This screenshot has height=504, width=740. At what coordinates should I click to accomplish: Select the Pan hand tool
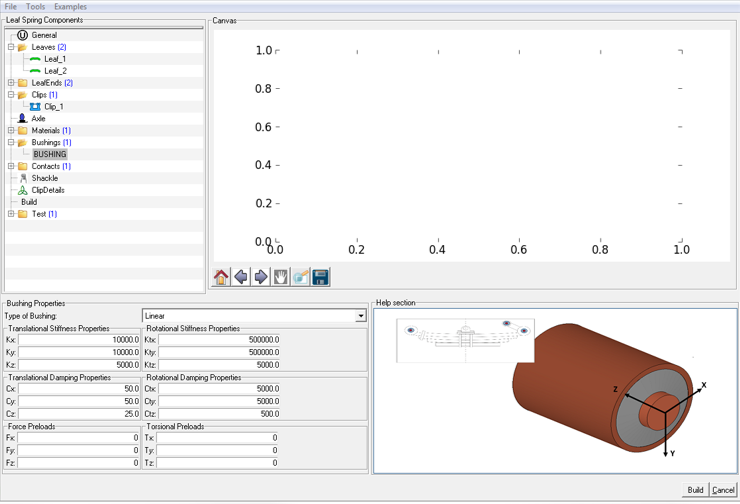tap(281, 277)
